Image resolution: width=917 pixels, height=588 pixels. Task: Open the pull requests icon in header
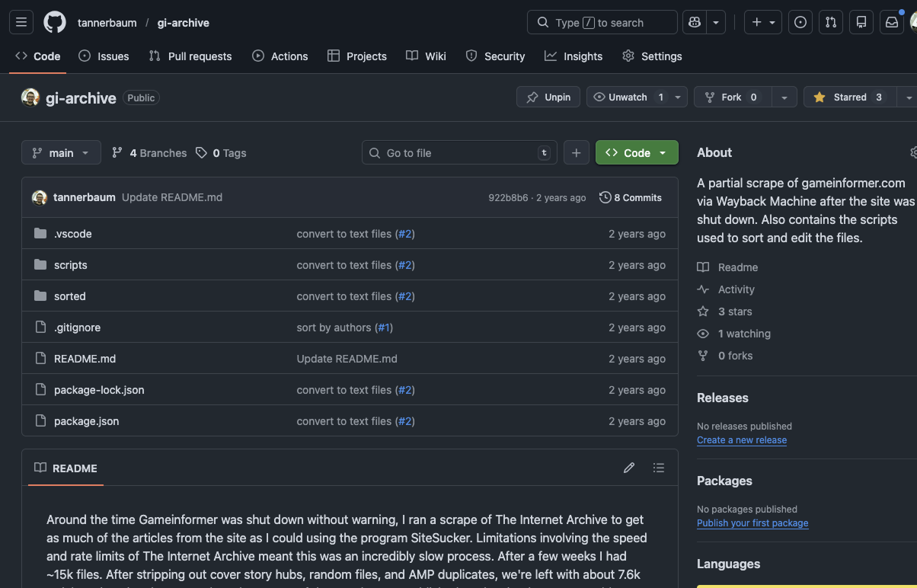831,23
